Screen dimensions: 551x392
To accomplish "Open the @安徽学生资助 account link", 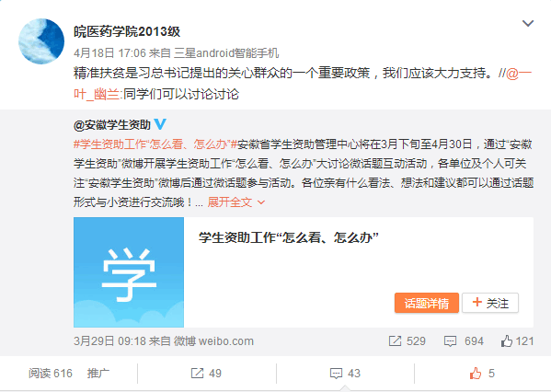I will click(x=111, y=125).
